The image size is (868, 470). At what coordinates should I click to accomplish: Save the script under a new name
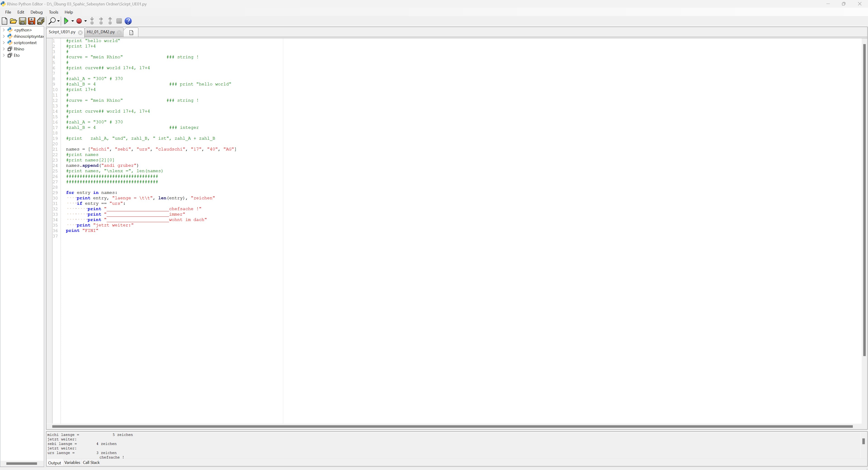[31, 21]
